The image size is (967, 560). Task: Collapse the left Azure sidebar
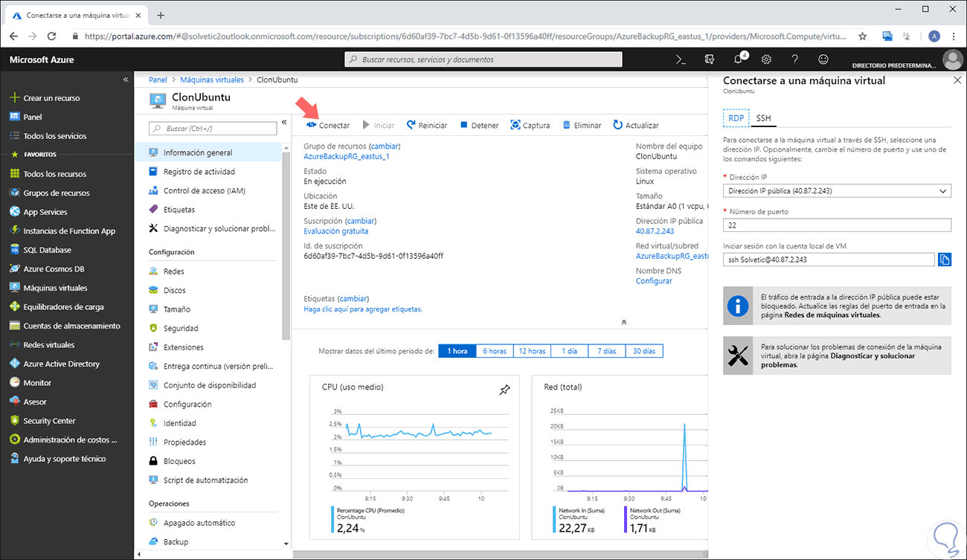126,80
